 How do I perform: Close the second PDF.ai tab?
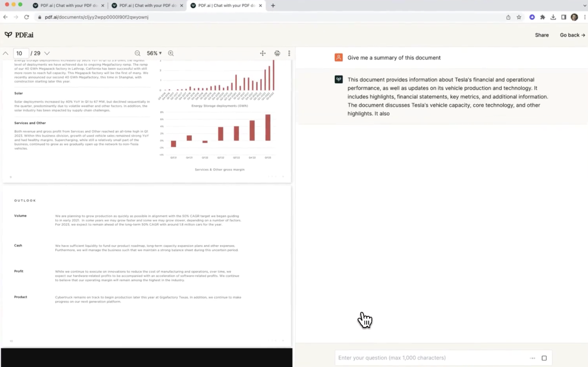182,5
